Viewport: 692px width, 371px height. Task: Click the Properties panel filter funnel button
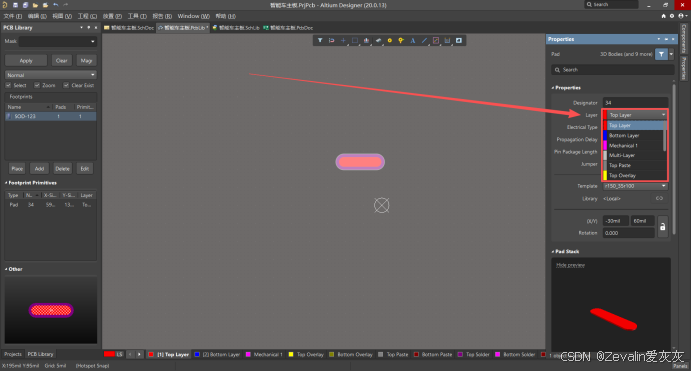[x=661, y=54]
